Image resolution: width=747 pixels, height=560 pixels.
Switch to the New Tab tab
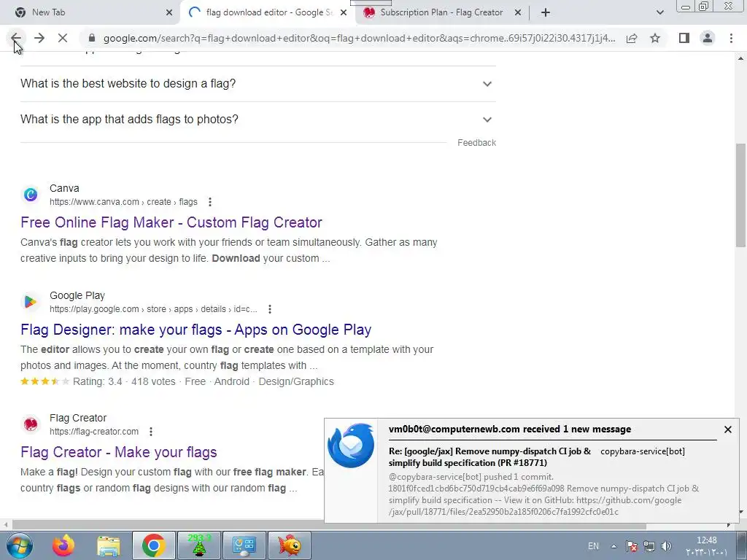click(90, 12)
